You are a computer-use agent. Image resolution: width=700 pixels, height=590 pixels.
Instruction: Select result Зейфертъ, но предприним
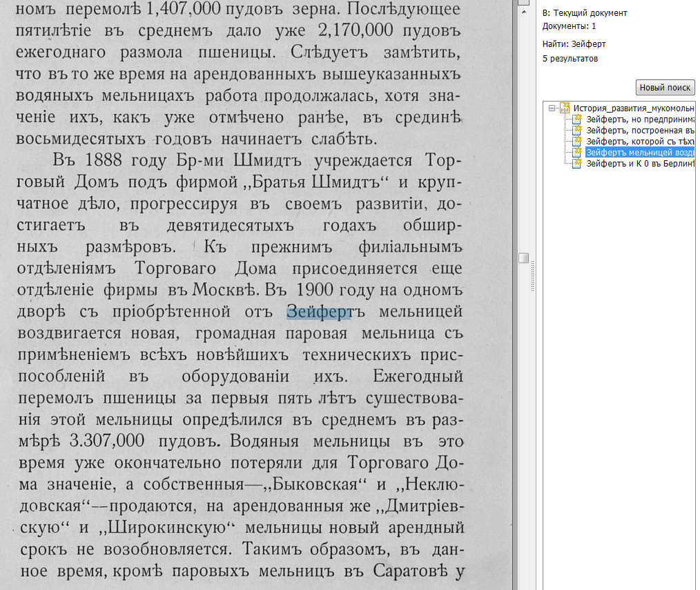[640, 120]
